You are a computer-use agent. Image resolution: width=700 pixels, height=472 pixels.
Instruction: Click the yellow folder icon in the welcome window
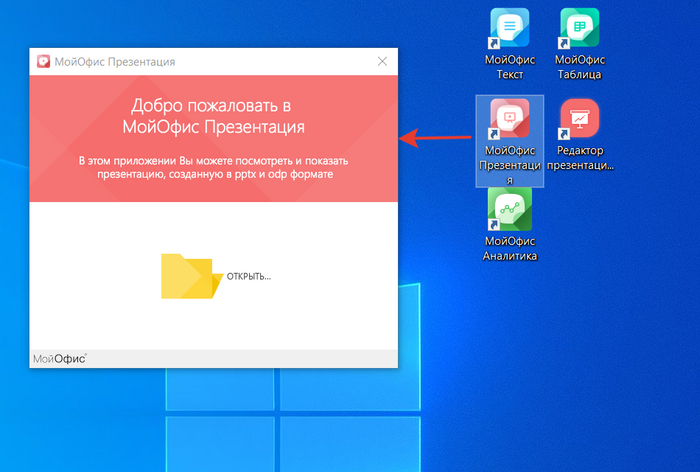(x=192, y=276)
